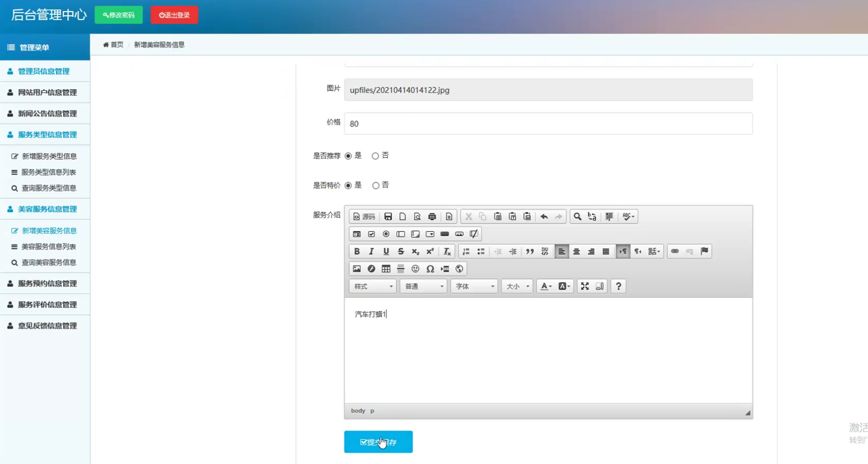Open the 样式 styles dropdown

coord(373,286)
